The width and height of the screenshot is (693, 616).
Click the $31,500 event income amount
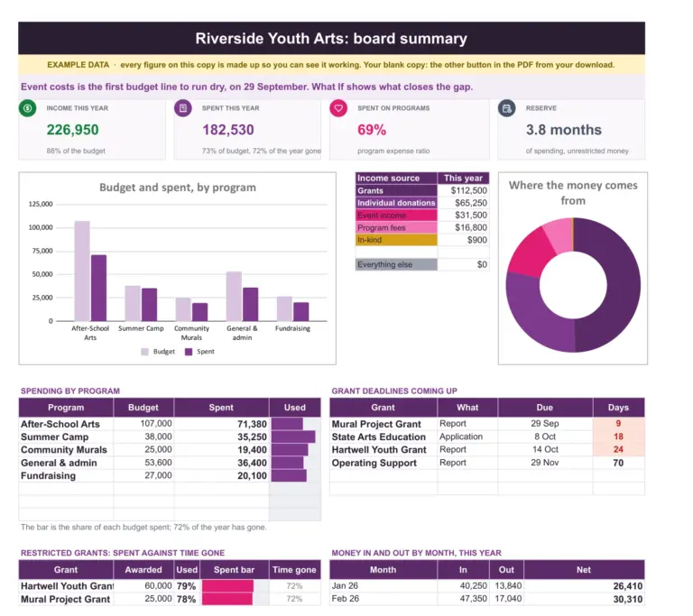point(471,216)
